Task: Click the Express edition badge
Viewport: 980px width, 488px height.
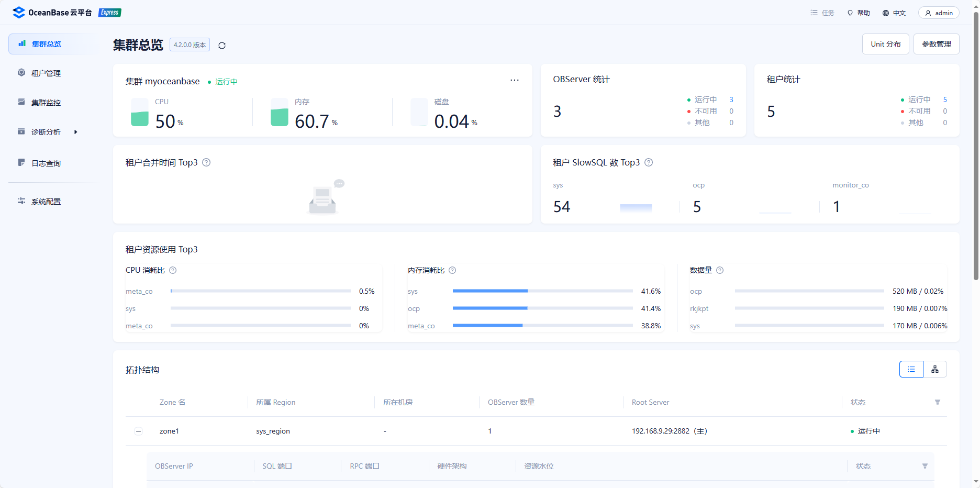Action: click(x=110, y=13)
